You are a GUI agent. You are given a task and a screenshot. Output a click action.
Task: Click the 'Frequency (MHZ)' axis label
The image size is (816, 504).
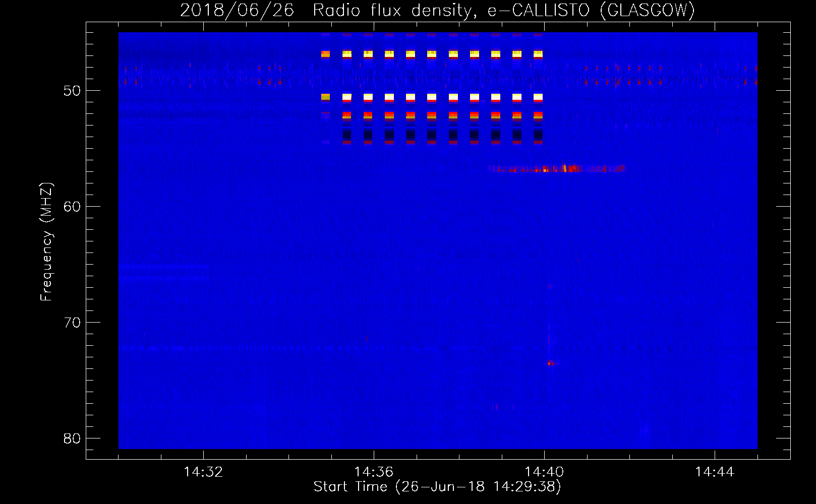(46, 242)
